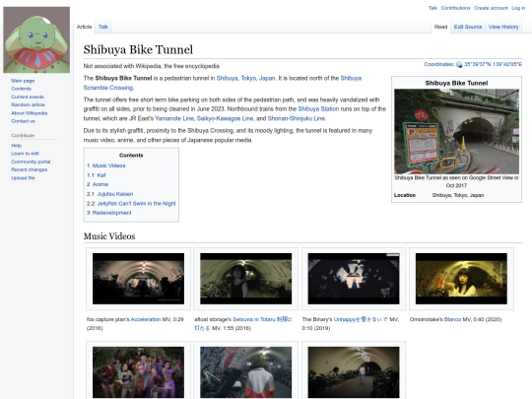Open The Binary's Unhappy thumbnail
532x399 pixels.
point(354,279)
